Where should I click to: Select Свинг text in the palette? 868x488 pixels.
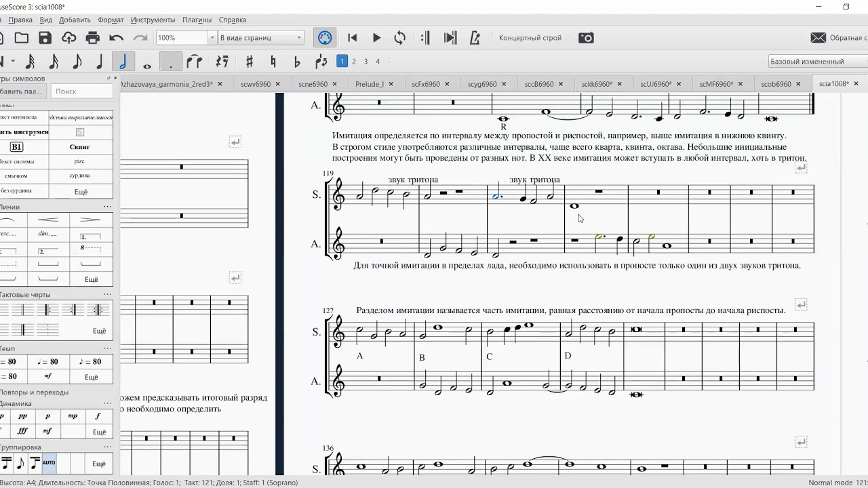[x=80, y=146]
